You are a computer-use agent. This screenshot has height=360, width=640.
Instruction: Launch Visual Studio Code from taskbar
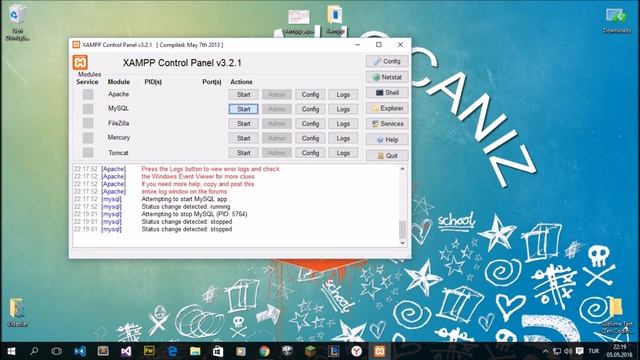[x=80, y=351]
